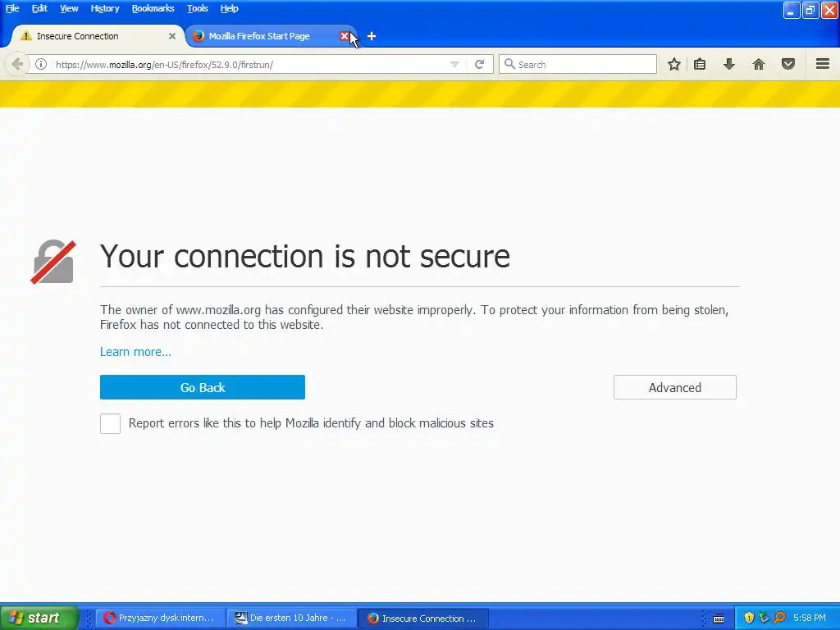The width and height of the screenshot is (840, 630).
Task: Enable the Report errors to Mozilla checkbox
Action: pyautogui.click(x=111, y=424)
